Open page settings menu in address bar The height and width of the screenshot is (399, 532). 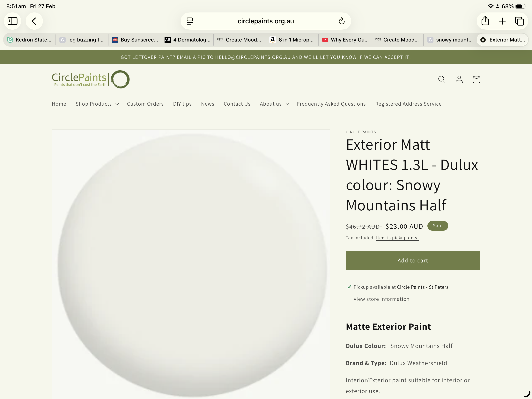(x=190, y=21)
